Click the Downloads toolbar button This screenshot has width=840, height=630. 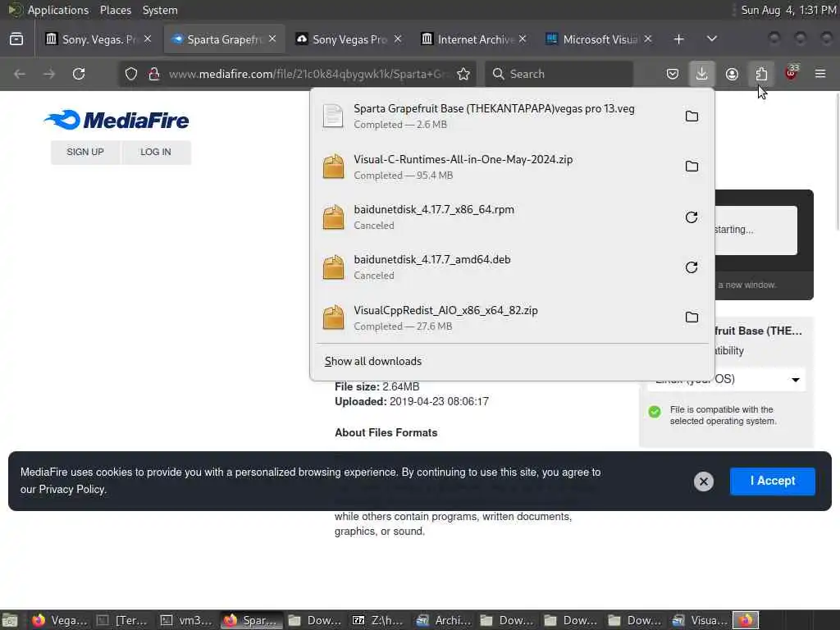click(x=702, y=73)
